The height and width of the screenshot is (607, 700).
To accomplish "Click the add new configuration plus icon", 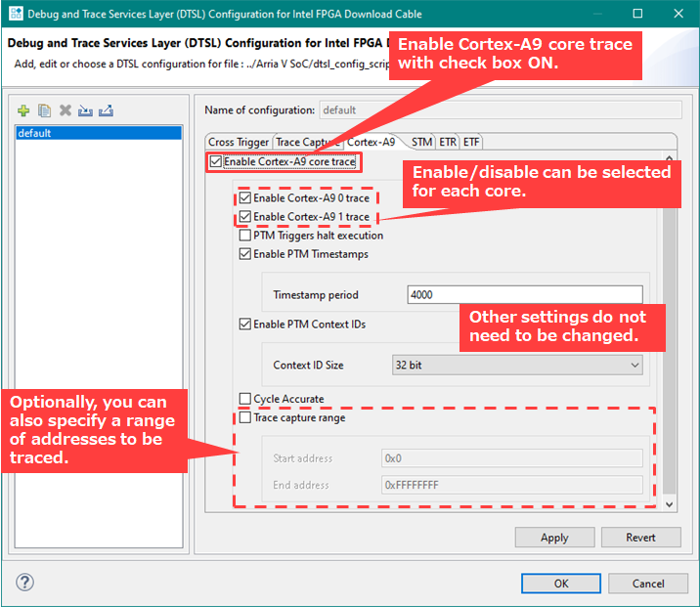I will point(24,111).
